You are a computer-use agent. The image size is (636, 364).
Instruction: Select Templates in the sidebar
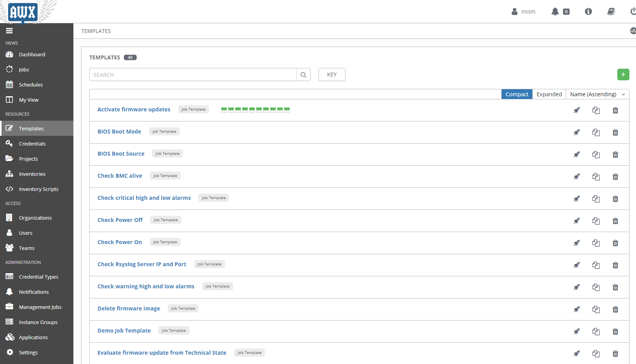click(x=36, y=128)
